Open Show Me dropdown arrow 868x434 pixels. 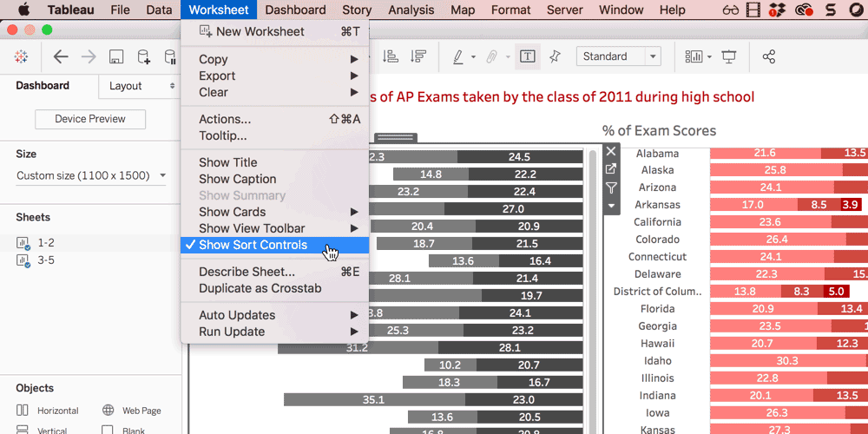pyautogui.click(x=709, y=57)
